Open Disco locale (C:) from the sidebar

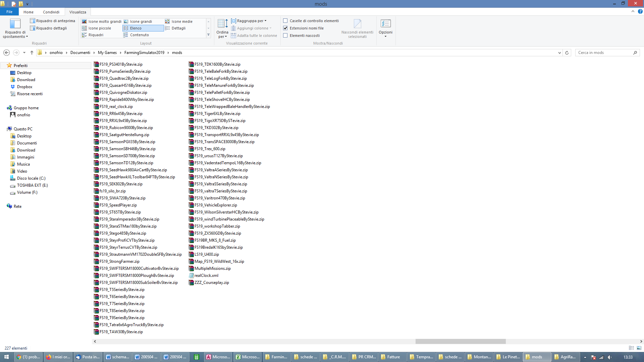click(x=31, y=178)
